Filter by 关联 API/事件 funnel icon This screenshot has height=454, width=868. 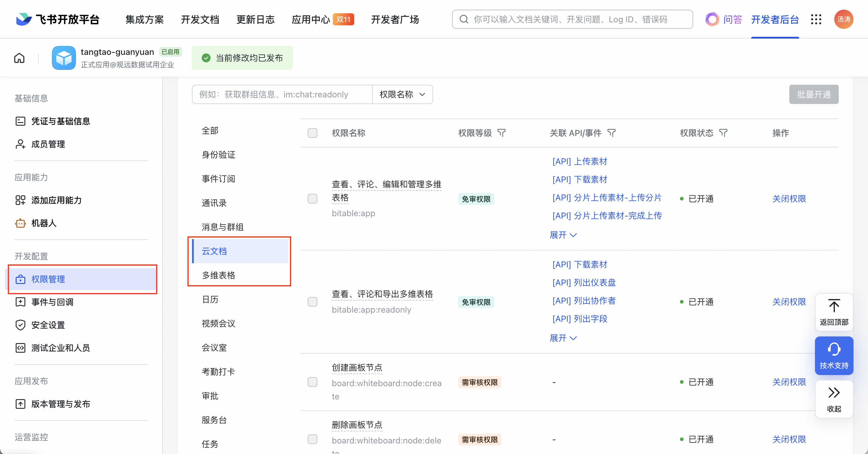click(x=611, y=133)
